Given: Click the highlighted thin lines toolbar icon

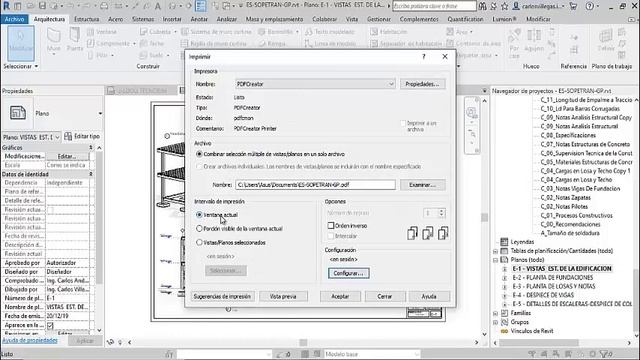Looking at the screenshot, I should coord(200,6).
